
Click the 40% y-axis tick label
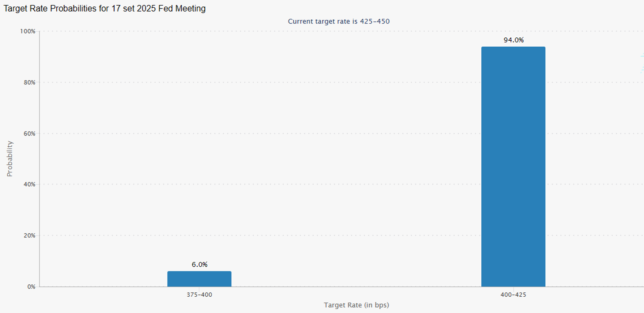[x=29, y=184]
